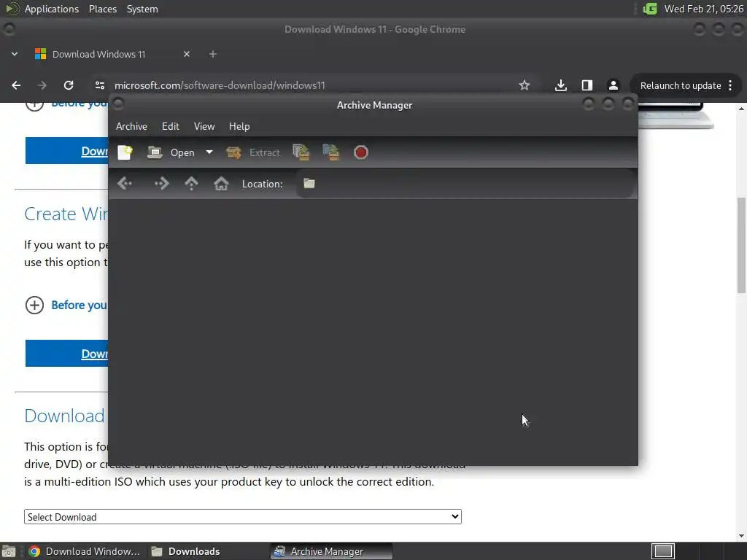Click the show desktop icon in taskbar
747x560 pixels.
click(x=9, y=551)
